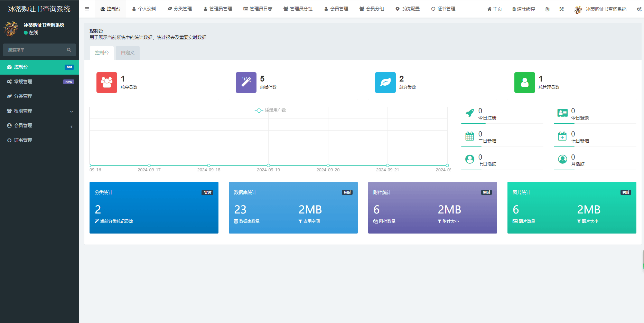Click the 清除缓存 clear cache button
Image resolution: width=644 pixels, height=323 pixels.
[523, 9]
